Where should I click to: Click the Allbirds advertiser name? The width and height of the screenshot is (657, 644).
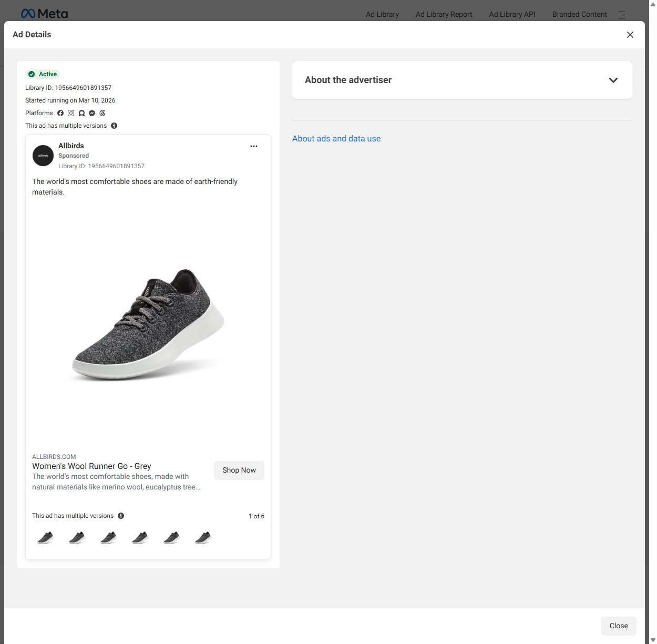click(x=71, y=146)
